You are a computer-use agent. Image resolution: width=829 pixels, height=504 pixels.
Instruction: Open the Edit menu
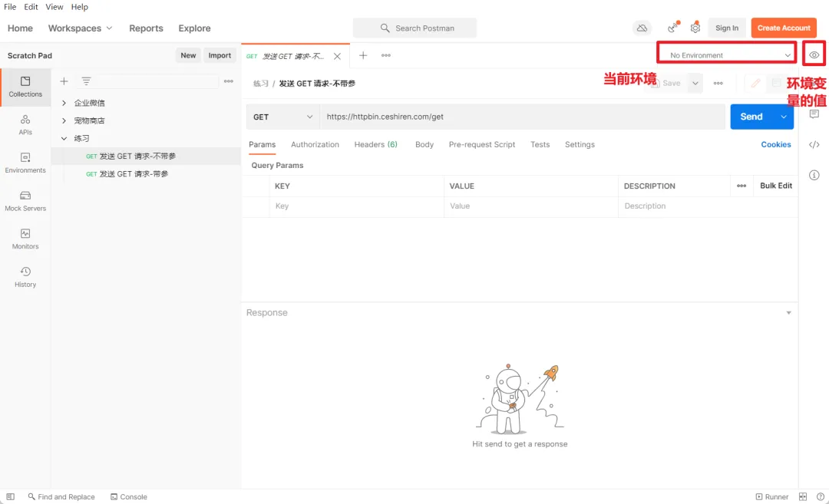coord(31,7)
